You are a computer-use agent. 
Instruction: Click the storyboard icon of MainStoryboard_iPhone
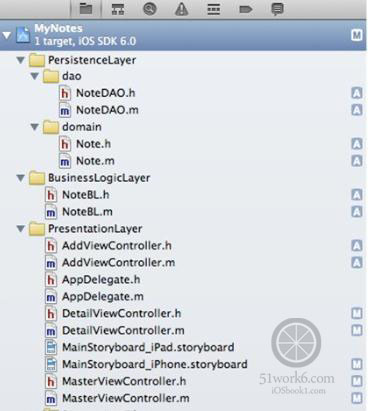(x=51, y=364)
